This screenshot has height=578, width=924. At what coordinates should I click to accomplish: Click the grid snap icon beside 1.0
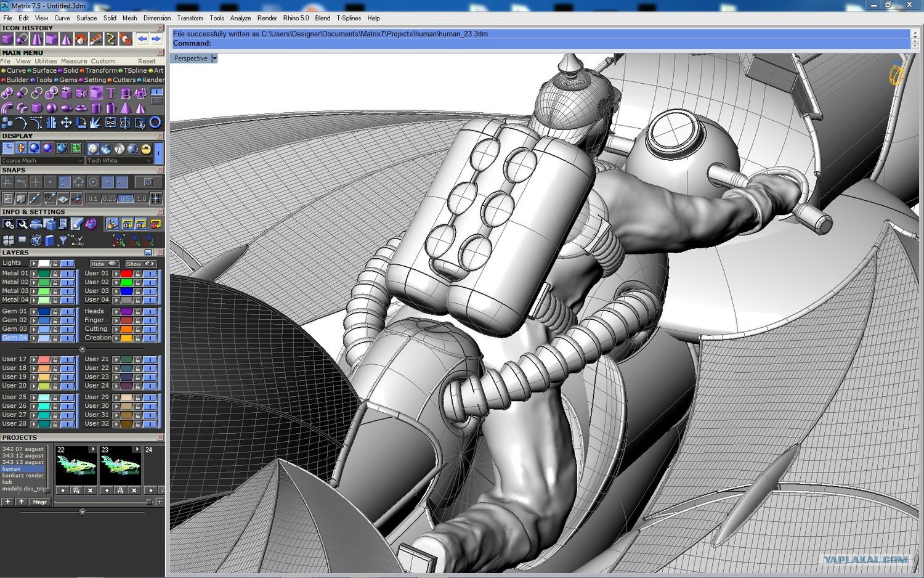[x=156, y=198]
